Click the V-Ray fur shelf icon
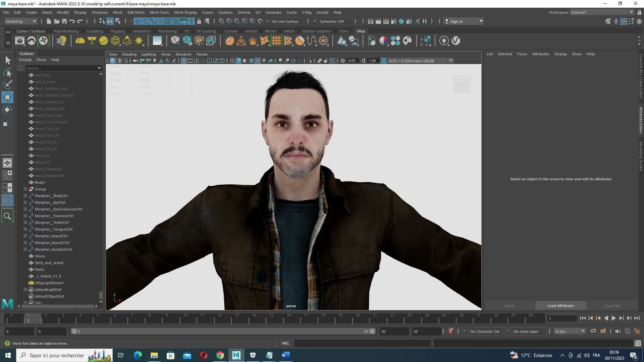Screen dimensions: 644x362 (253, 41)
